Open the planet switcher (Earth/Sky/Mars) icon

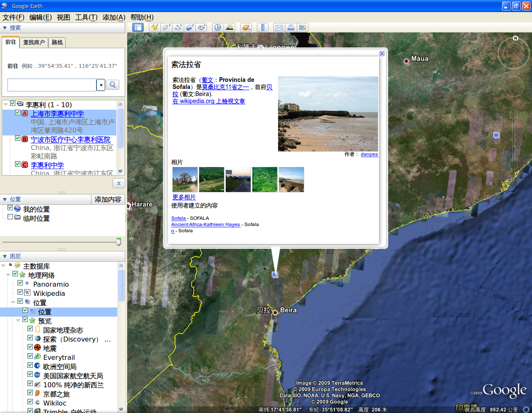246,27
